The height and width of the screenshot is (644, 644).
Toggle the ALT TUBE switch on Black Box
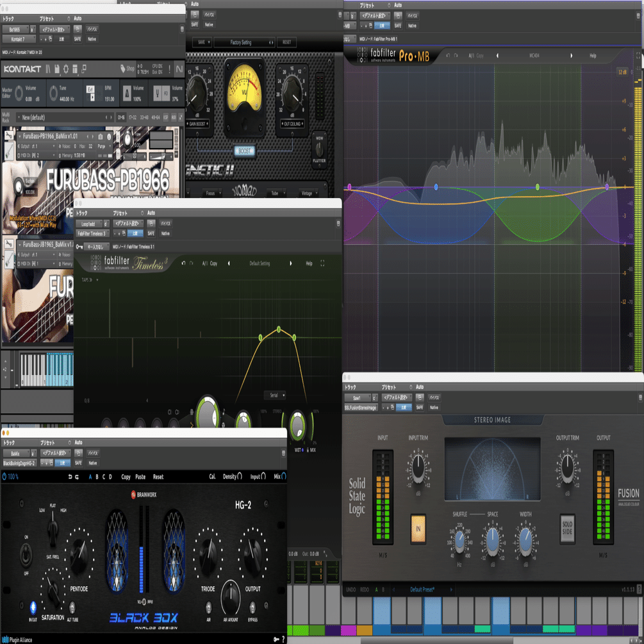point(72,607)
